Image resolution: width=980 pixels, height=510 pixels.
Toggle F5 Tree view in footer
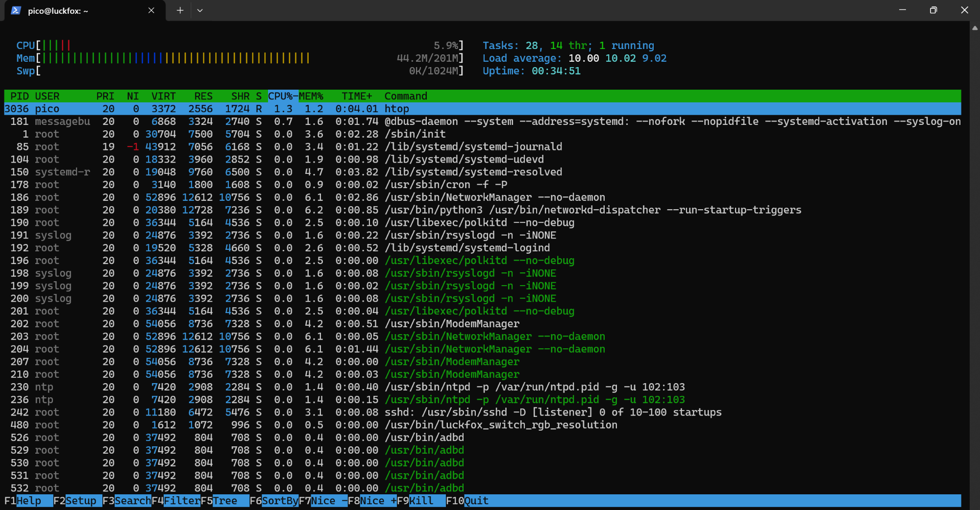(225, 501)
